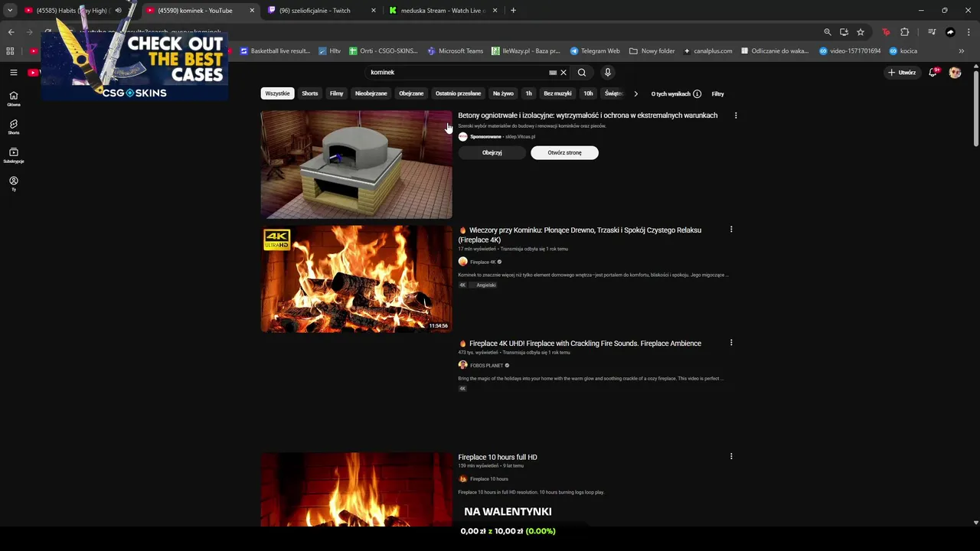This screenshot has width=980, height=551.
Task: Open the 'Nowy folder' bookmarks folder
Action: (x=652, y=51)
